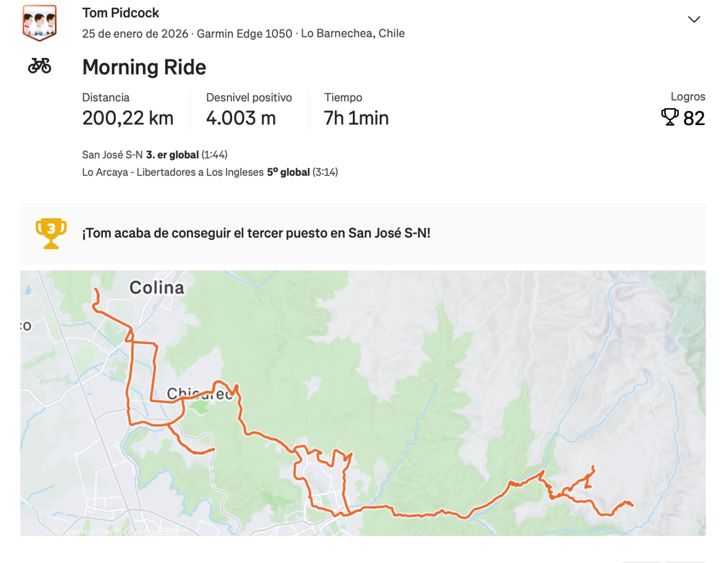
Task: Click the Morning Ride activity title
Action: point(144,67)
